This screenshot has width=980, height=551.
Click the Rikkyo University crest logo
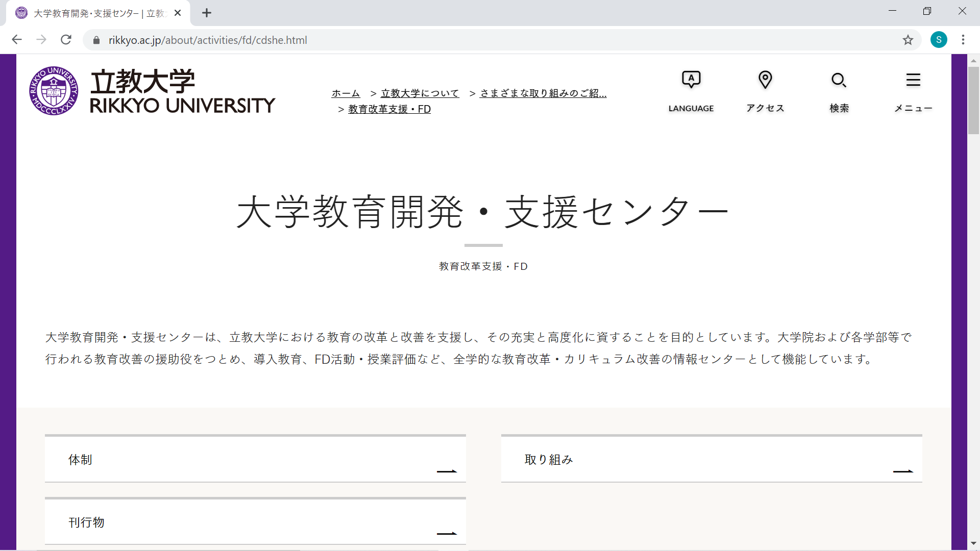point(54,91)
